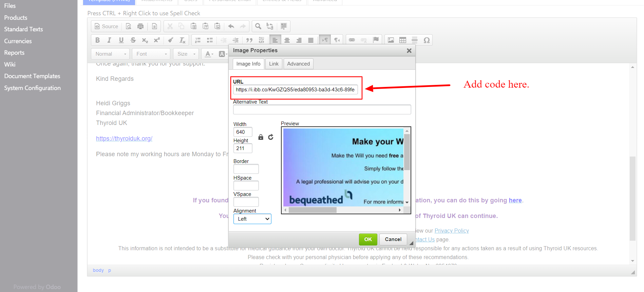Switch to the Link tab in dialog
The image size is (644, 292).
273,64
